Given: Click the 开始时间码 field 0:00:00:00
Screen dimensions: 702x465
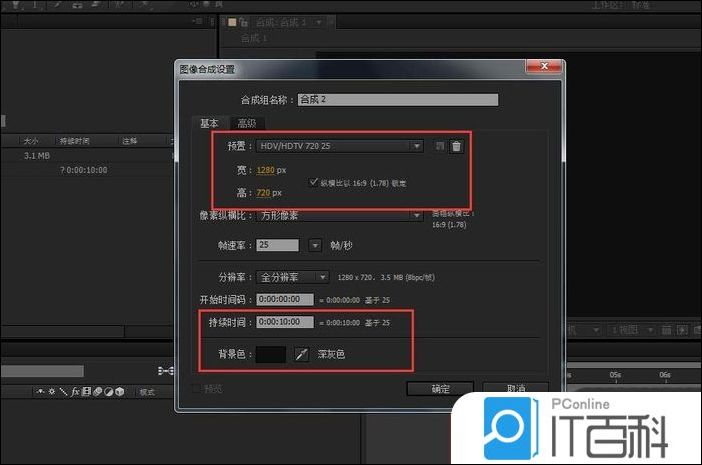Looking at the screenshot, I should coord(285,299).
